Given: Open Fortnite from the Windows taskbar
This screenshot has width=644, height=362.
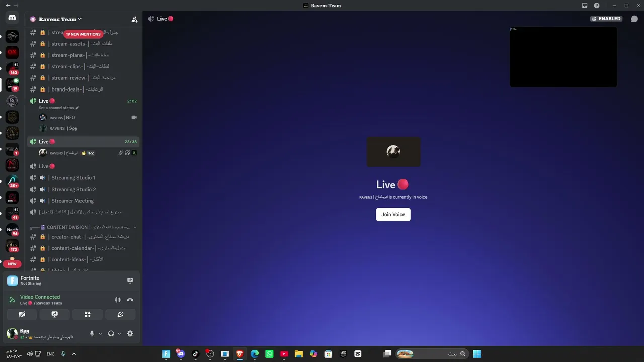Looking at the screenshot, I should click(166, 354).
